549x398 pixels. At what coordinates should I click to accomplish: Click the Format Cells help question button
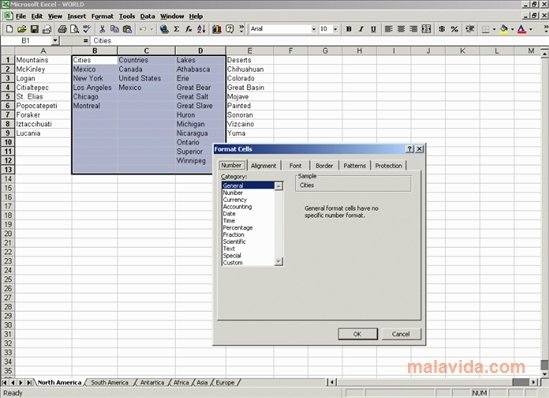click(x=410, y=149)
